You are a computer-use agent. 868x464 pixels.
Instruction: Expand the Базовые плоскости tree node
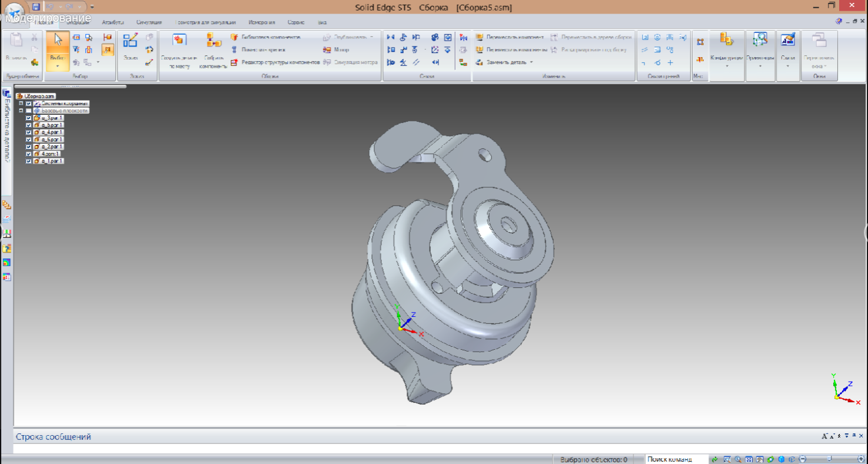point(21,111)
